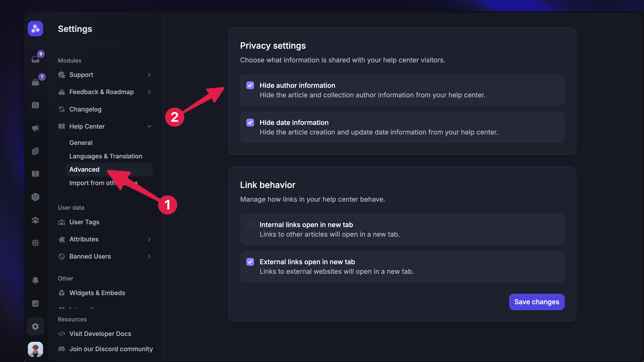644x362 pixels.
Task: Open the General help center settings
Action: coord(81,143)
